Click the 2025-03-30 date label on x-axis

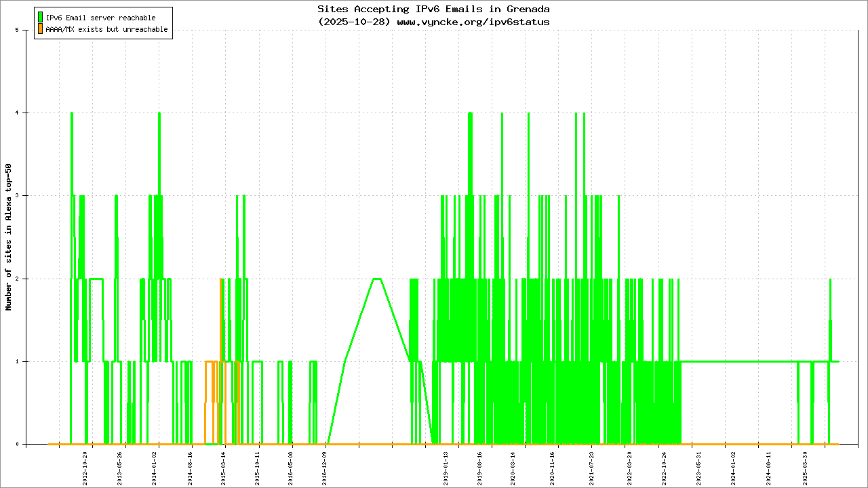point(805,465)
